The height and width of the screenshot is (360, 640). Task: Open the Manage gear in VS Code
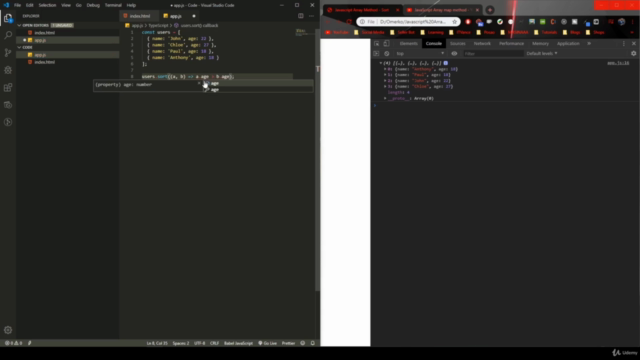8,330
